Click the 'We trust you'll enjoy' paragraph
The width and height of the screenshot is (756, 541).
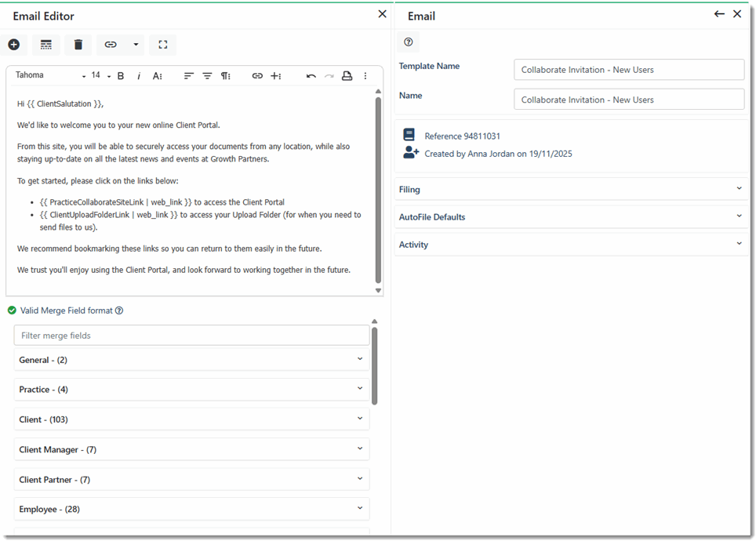[184, 270]
